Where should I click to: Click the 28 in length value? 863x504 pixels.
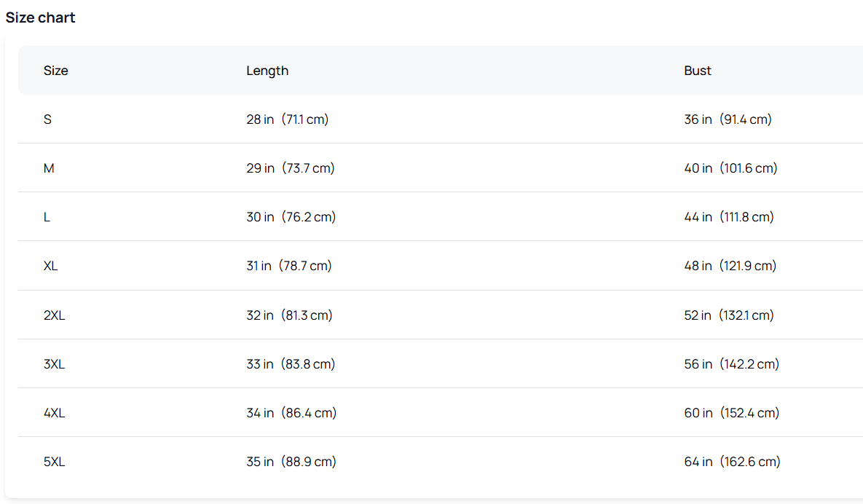260,119
